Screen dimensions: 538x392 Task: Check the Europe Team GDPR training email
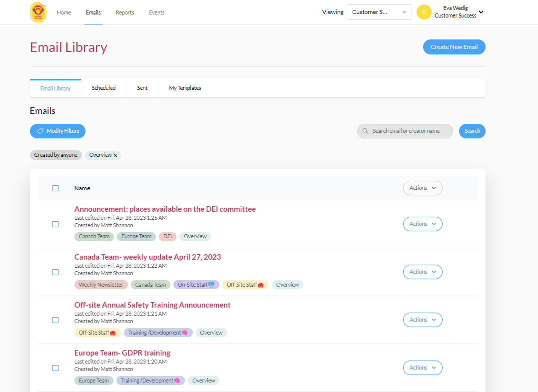(x=55, y=369)
